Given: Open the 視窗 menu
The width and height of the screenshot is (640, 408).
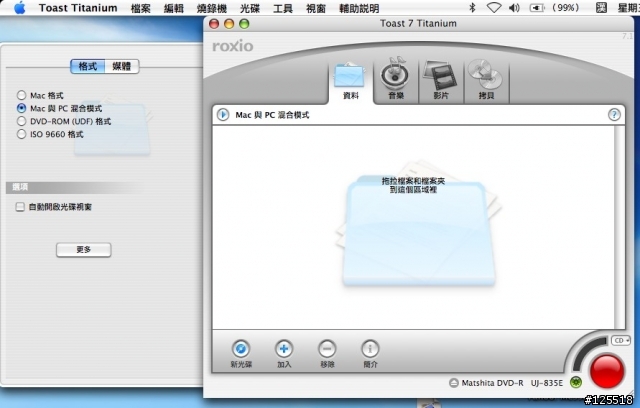Looking at the screenshot, I should [316, 8].
